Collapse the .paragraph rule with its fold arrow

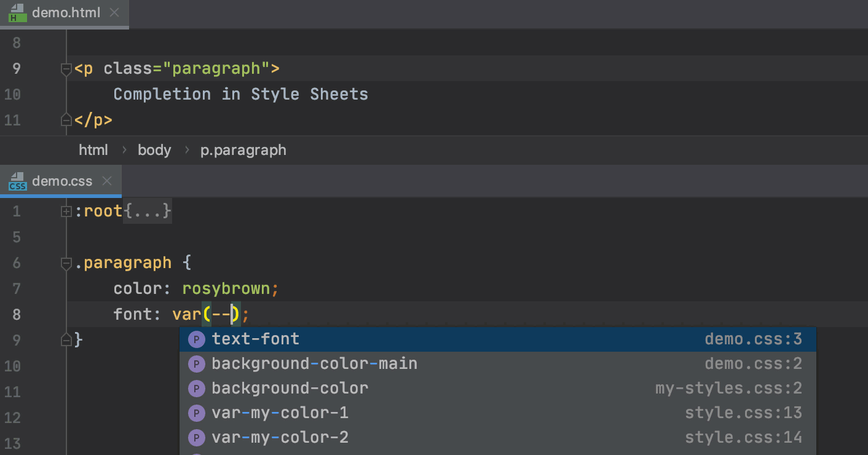click(65, 263)
